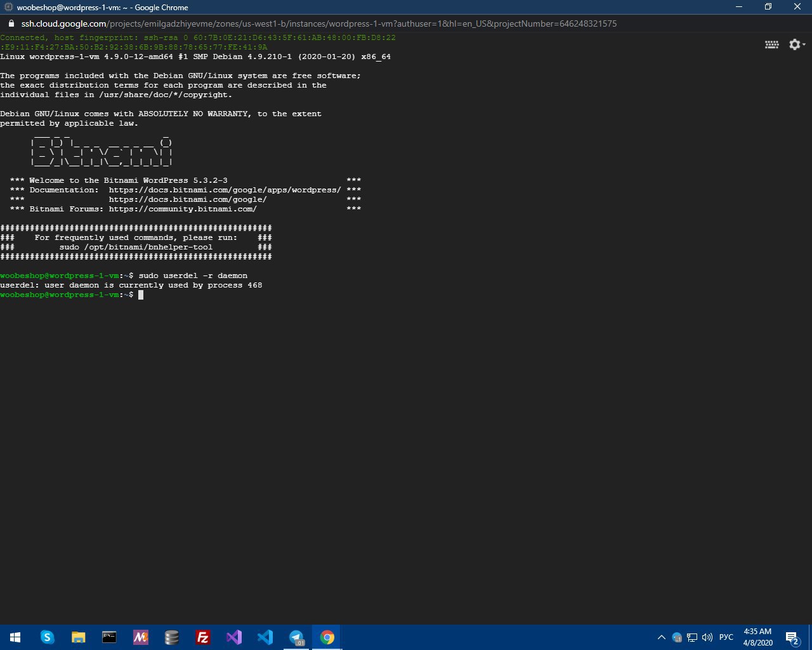This screenshot has height=650, width=812.
Task: Click the Telegram tray notification icon
Action: tap(677, 637)
